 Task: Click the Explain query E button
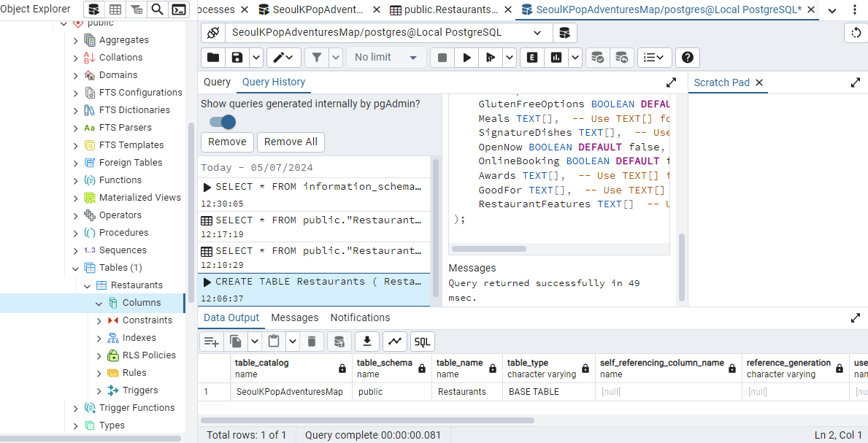click(532, 58)
